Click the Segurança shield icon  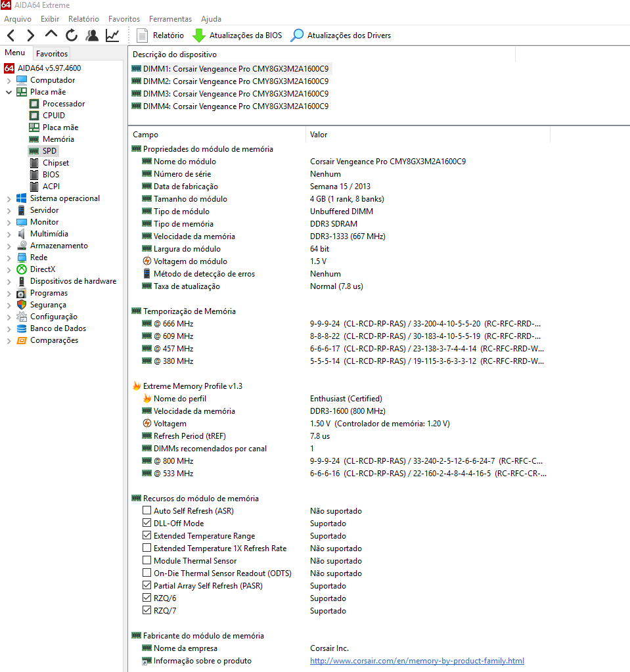click(x=22, y=305)
